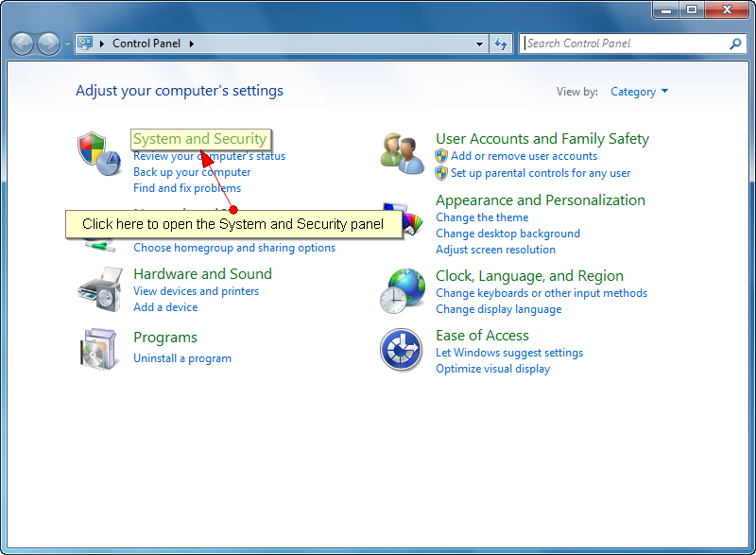Click the Programs disc box icon
Image resolution: width=756 pixels, height=555 pixels.
pyautogui.click(x=99, y=349)
